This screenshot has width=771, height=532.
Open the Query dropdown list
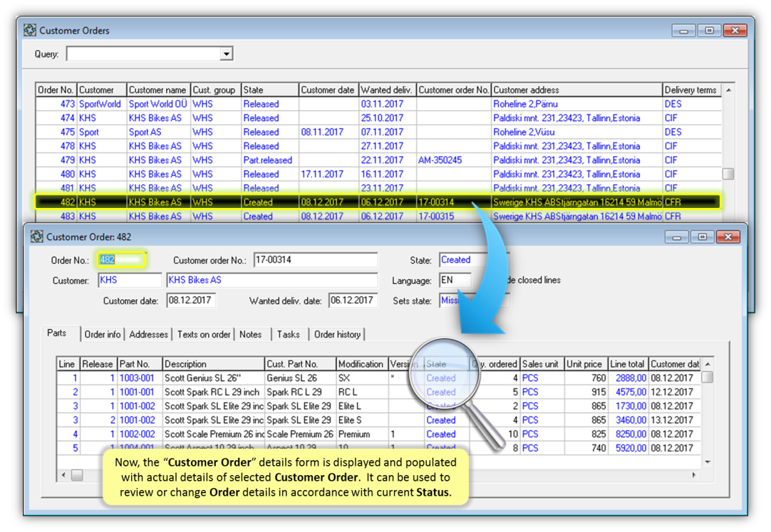[226, 53]
